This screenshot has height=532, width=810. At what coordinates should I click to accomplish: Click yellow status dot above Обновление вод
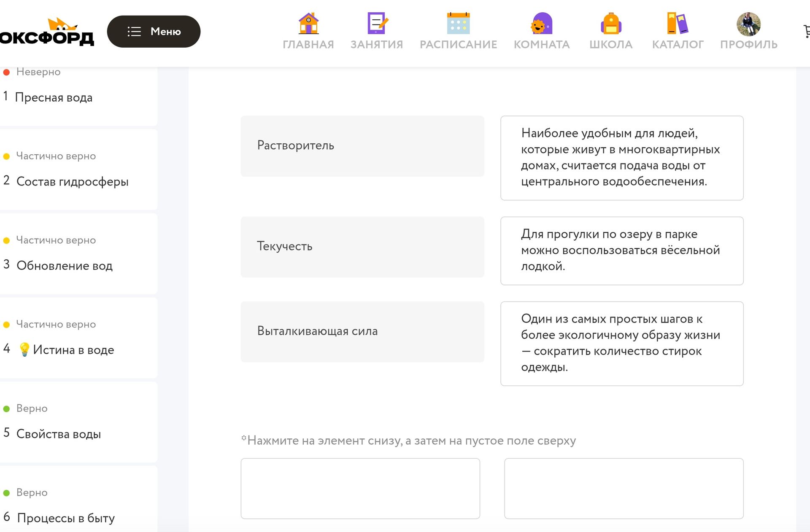tap(6, 241)
